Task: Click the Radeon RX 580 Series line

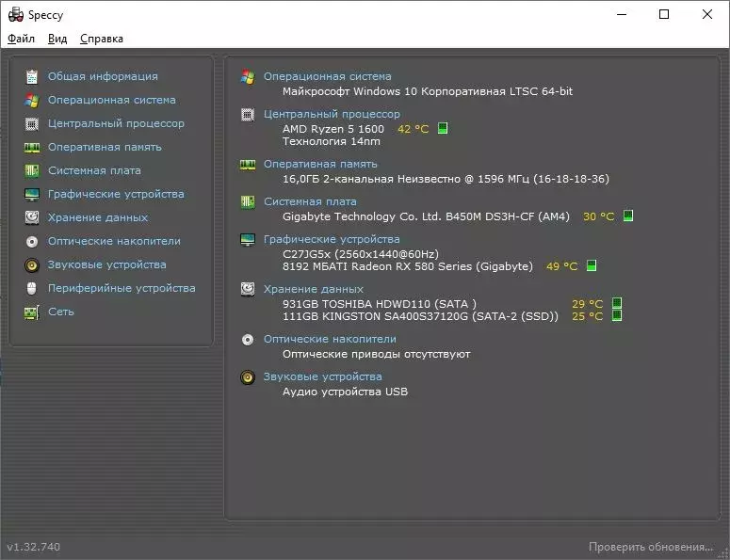Action: pos(408,266)
